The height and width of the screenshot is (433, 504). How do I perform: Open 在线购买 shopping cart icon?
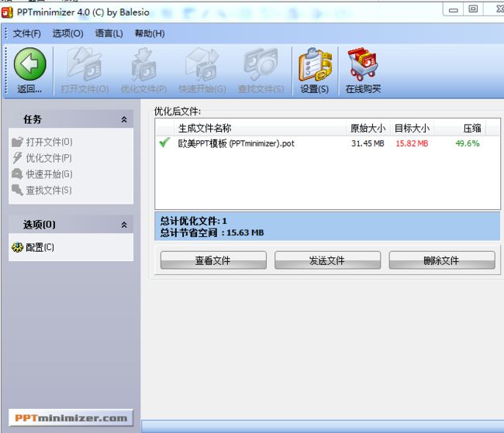pyautogui.click(x=363, y=64)
